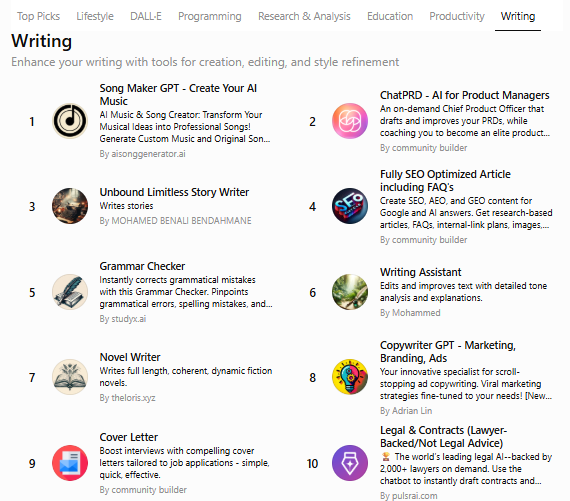The width and height of the screenshot is (570, 501).
Task: Open the Productivity tab
Action: pos(457,16)
